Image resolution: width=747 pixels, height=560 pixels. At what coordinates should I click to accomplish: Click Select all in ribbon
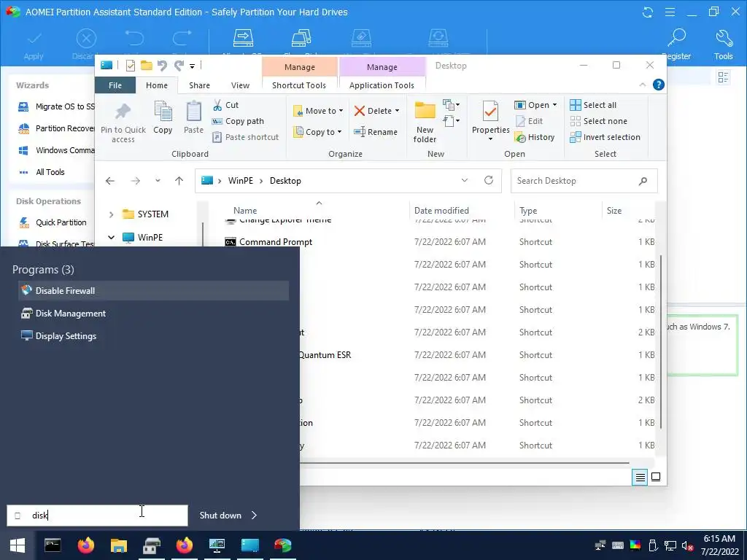click(594, 105)
